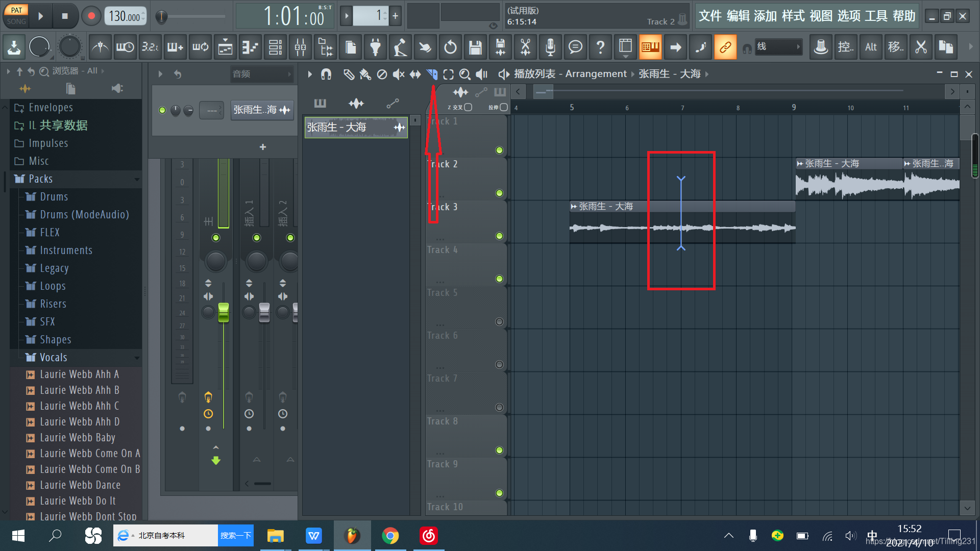Screen dimensions: 980x551
Task: Select the Laurie Webb Baby sample
Action: click(x=77, y=438)
